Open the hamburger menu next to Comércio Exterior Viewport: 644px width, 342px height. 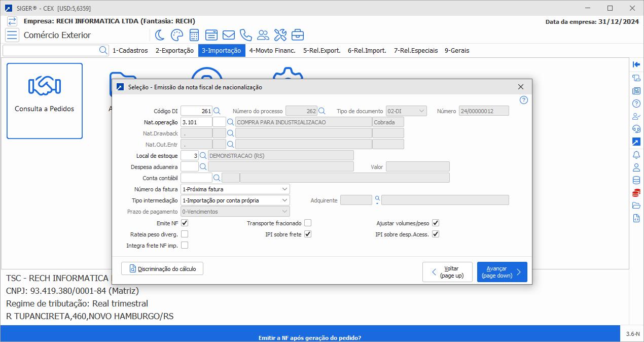pos(12,35)
